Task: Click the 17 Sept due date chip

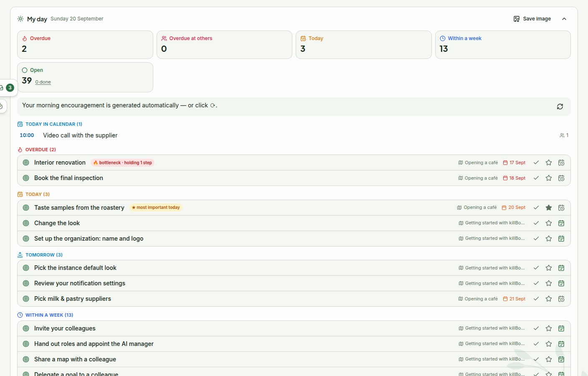Action: (514, 163)
